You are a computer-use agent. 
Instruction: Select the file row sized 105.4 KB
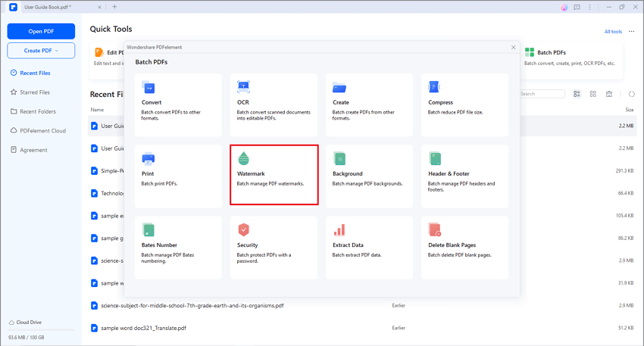pos(362,216)
